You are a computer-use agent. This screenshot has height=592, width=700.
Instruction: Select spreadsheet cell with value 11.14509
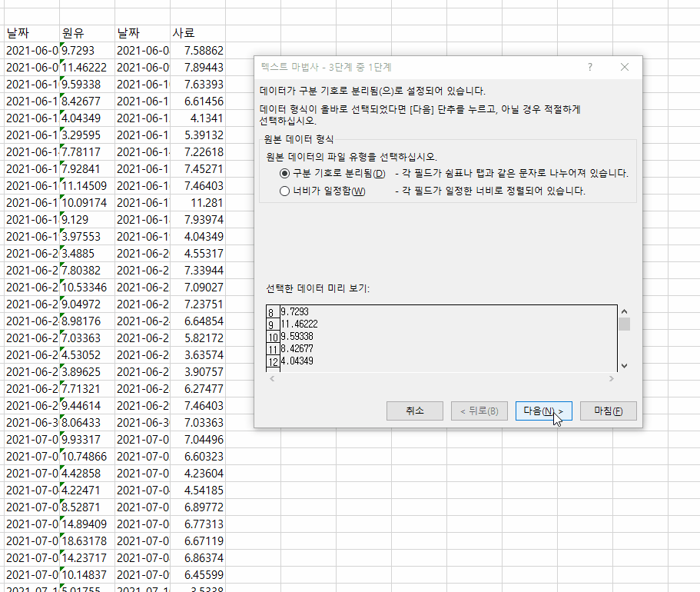[87, 186]
